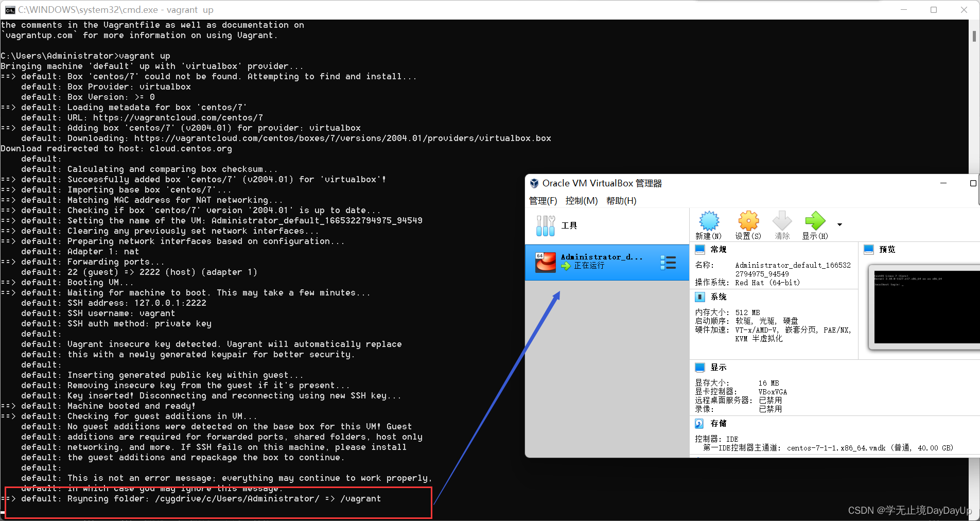Expand the dropdown arrow next to Show (显示)
980x521 pixels.
[x=839, y=224]
